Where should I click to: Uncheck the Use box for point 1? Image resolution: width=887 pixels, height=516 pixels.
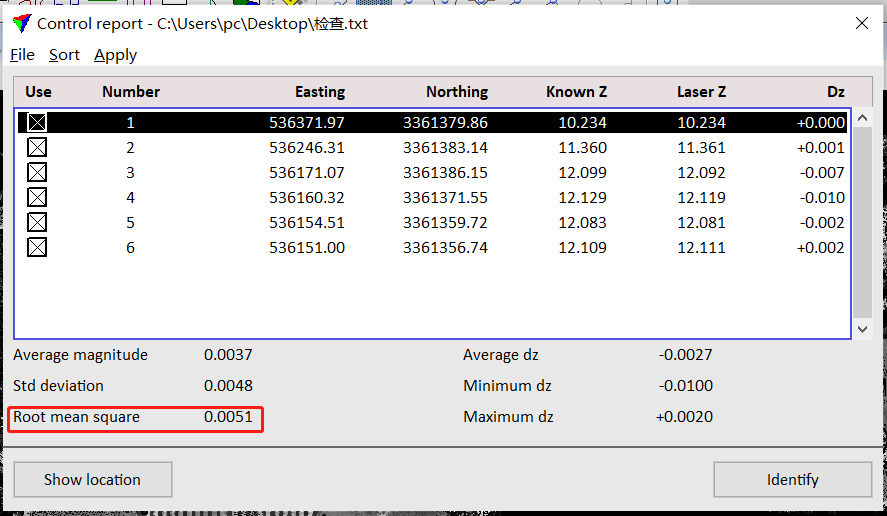tap(37, 123)
